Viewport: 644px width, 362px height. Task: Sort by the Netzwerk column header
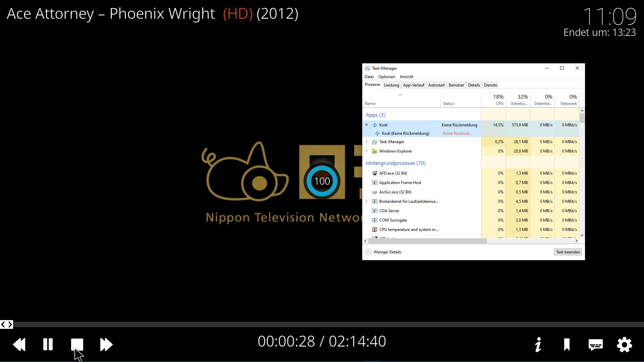coord(567,101)
